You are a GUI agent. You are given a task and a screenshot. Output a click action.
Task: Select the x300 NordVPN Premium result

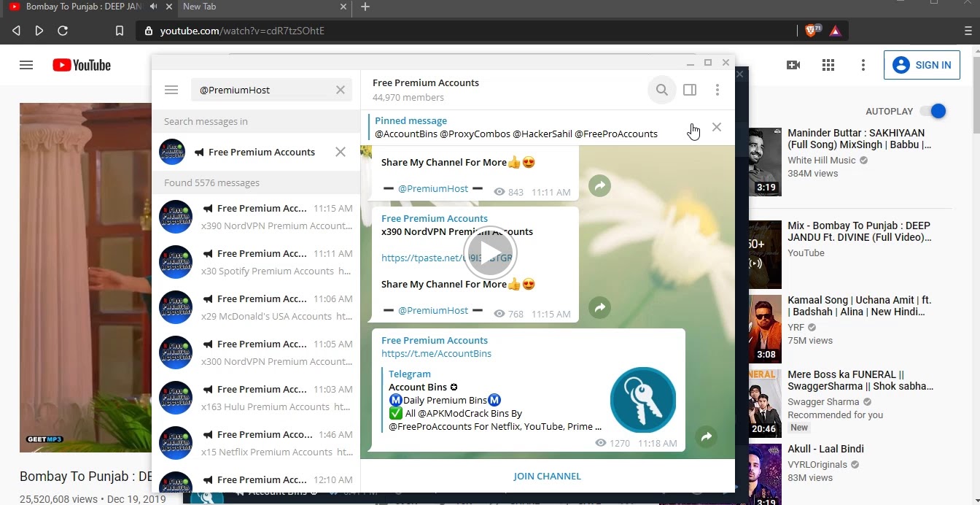[x=256, y=352]
